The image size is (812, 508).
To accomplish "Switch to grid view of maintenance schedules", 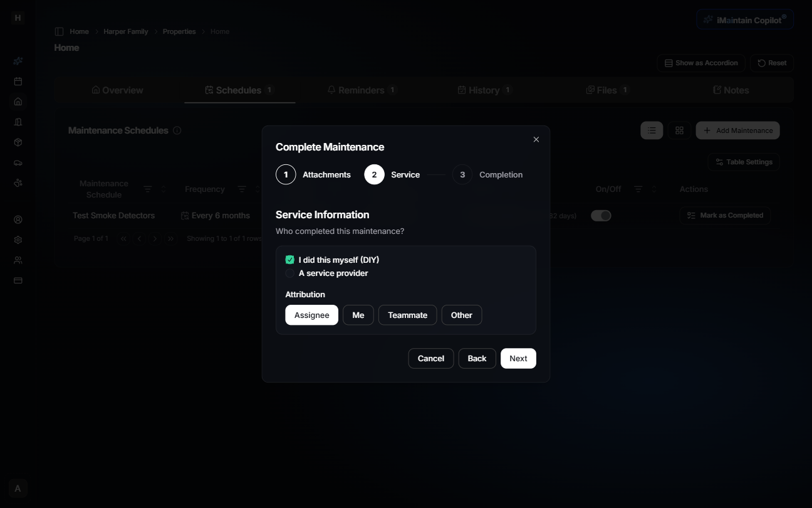I will [679, 130].
